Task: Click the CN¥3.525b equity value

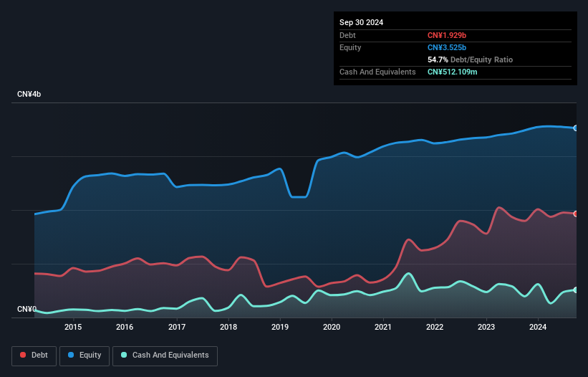Action: (x=447, y=47)
